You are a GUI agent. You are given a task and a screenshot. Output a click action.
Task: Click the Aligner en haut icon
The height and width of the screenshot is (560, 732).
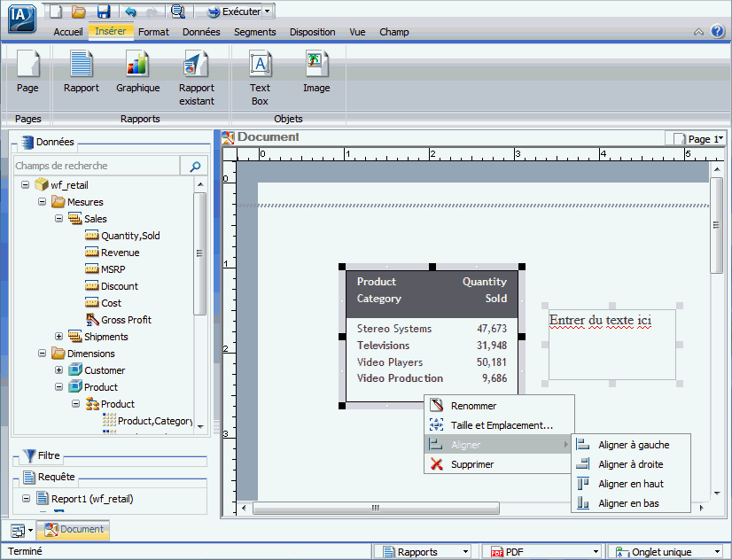(582, 484)
